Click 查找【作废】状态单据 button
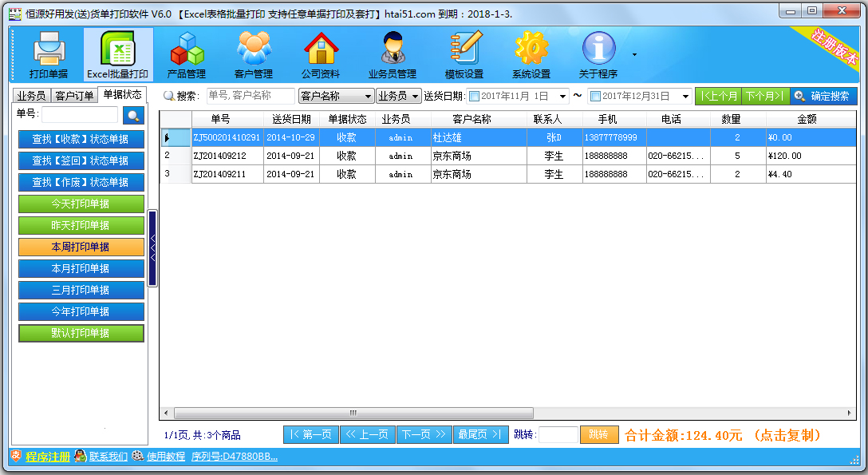Image resolution: width=868 pixels, height=475 pixels. pyautogui.click(x=81, y=182)
